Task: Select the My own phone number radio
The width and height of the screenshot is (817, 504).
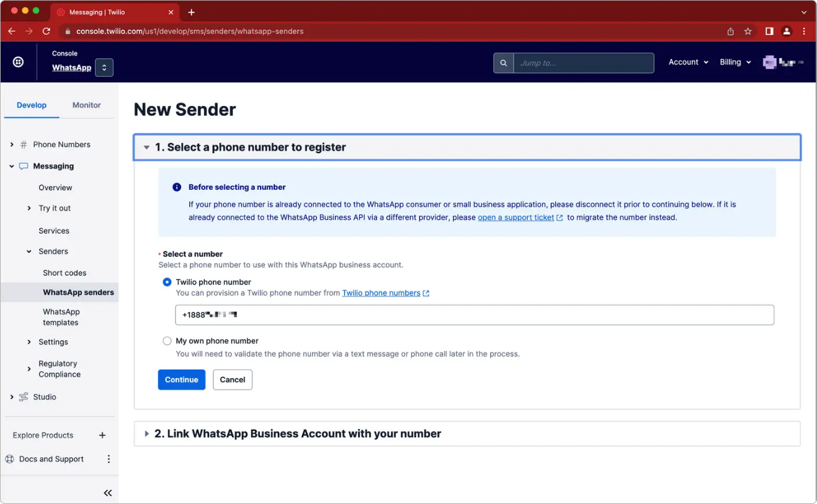Action: [x=167, y=341]
